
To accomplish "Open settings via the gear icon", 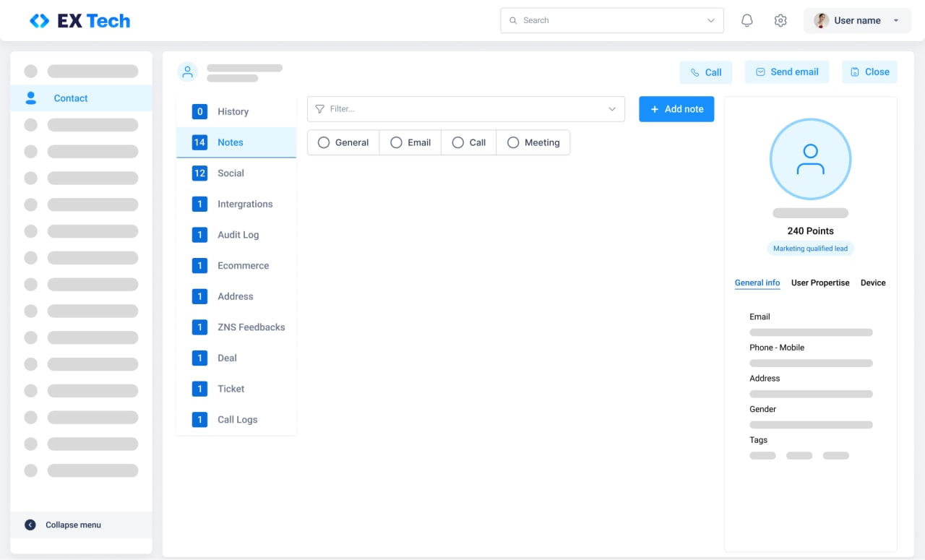I will click(780, 21).
